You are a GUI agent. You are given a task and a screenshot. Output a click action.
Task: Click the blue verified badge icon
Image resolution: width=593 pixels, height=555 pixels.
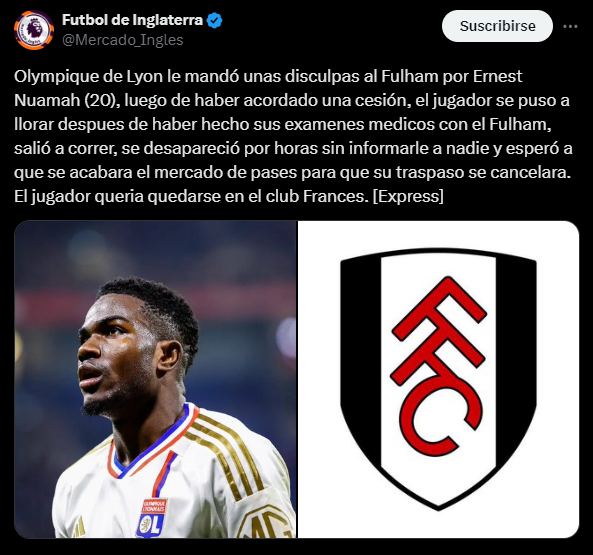[x=215, y=20]
